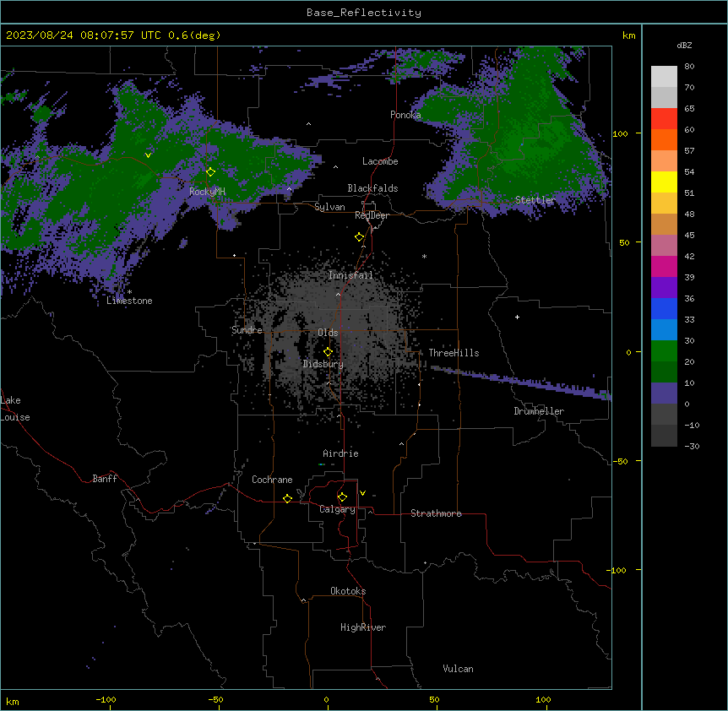This screenshot has height=711, width=728.
Task: Click the Vulcan town label
Action: [x=458, y=669]
